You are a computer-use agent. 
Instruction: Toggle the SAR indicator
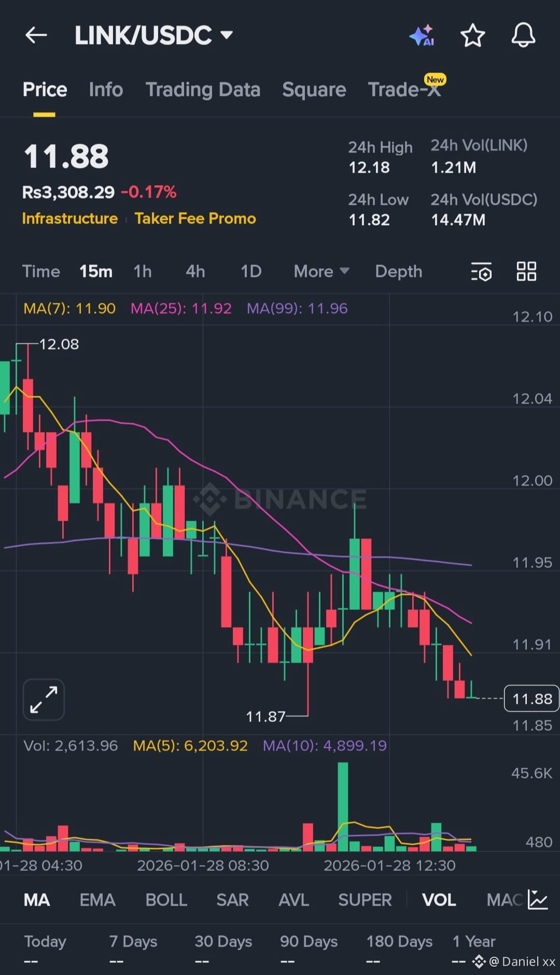[233, 900]
